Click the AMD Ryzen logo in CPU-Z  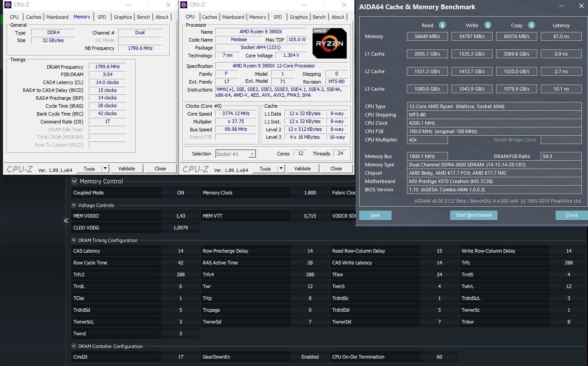[329, 43]
